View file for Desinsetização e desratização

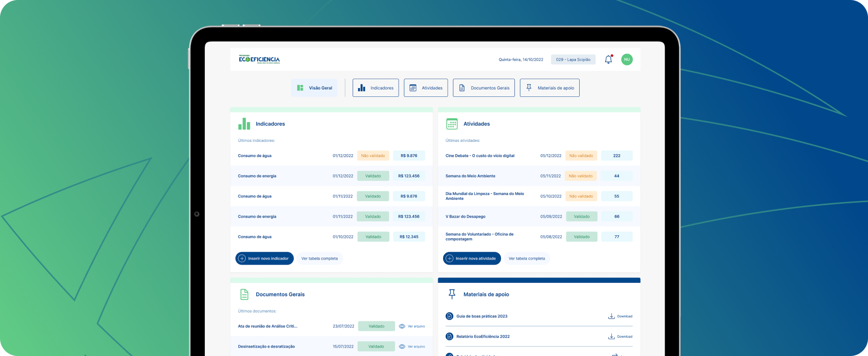(x=412, y=347)
